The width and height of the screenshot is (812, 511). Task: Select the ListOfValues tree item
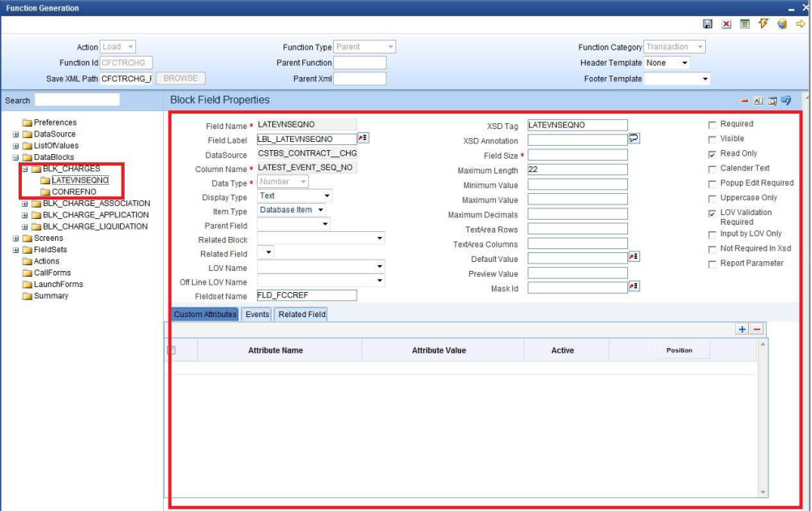[x=56, y=146]
